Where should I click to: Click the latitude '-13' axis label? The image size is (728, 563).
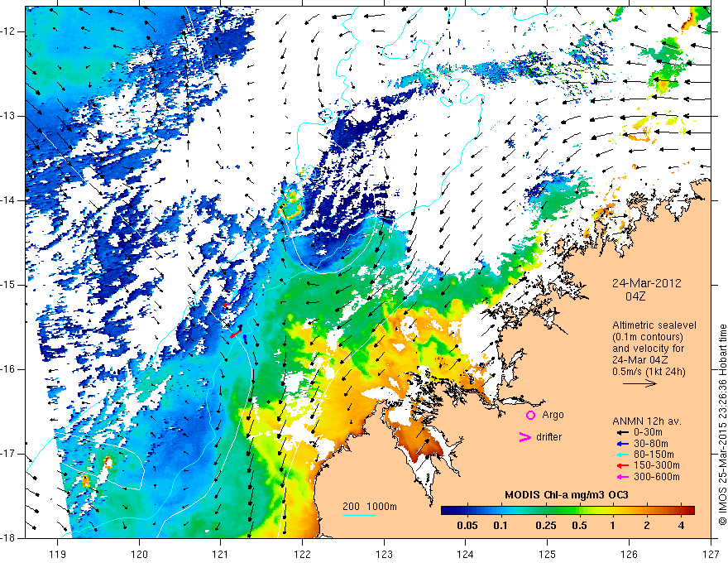pyautogui.click(x=9, y=116)
